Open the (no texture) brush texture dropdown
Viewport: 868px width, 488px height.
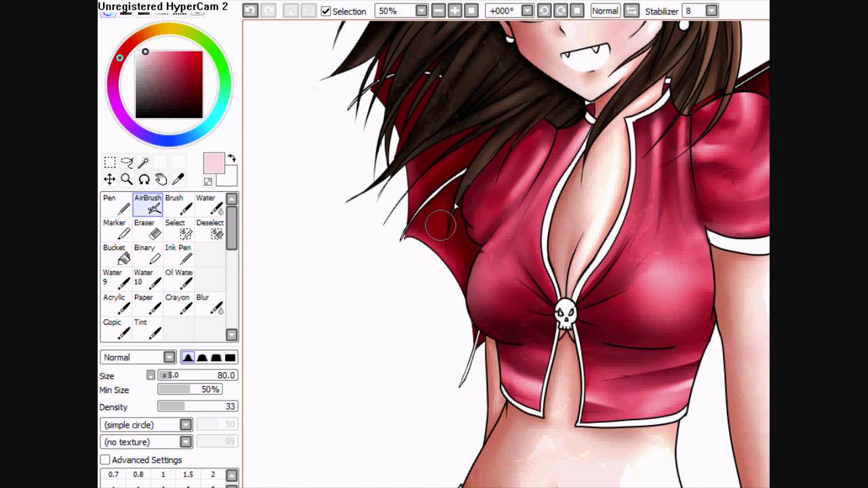point(186,442)
